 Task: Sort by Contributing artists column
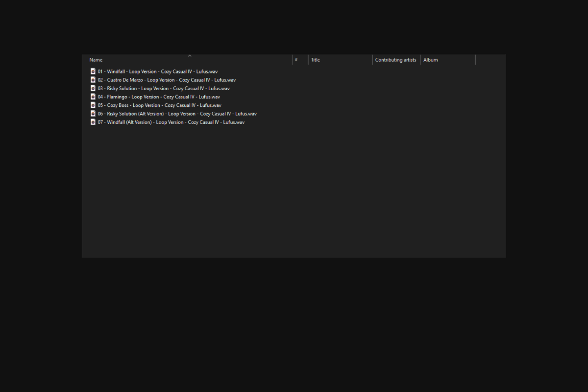397,60
